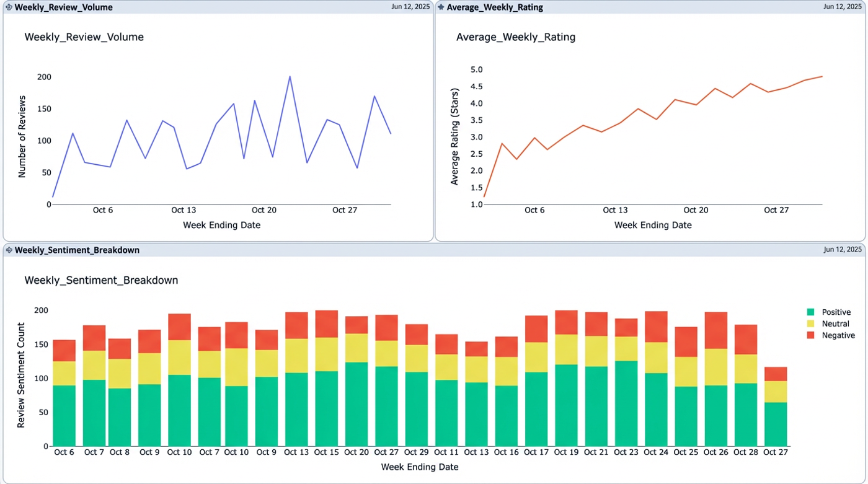
Task: Select the green Positive legend swatch
Action: [x=810, y=312]
